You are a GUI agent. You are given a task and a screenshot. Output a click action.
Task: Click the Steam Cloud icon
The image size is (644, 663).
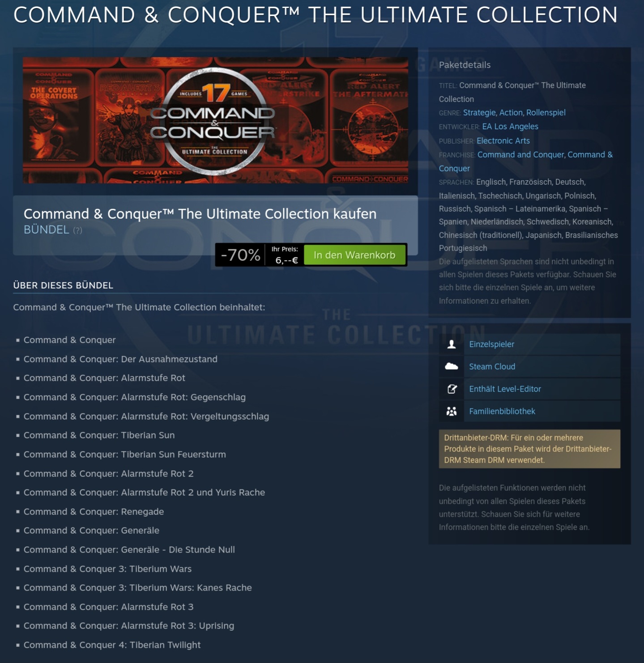[x=452, y=366]
